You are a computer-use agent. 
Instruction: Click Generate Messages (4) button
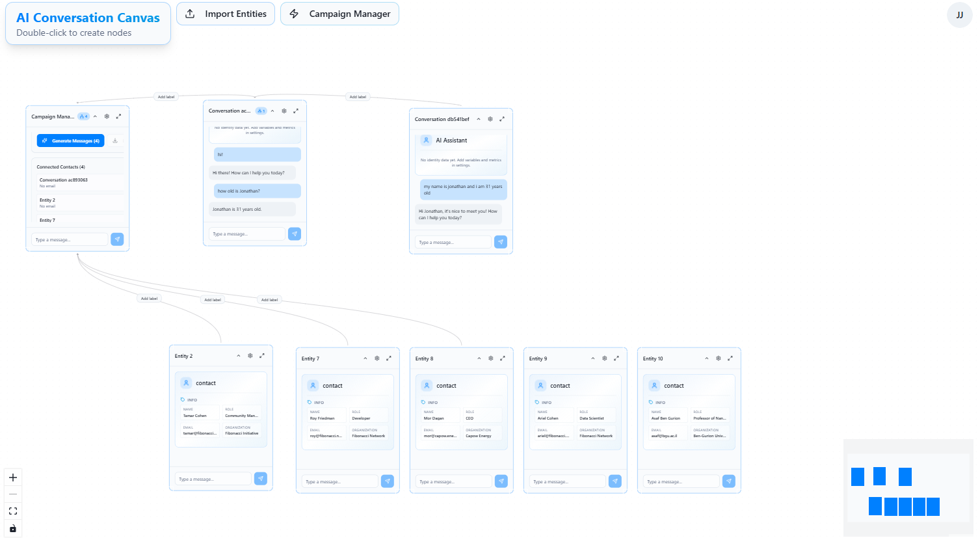coord(71,141)
